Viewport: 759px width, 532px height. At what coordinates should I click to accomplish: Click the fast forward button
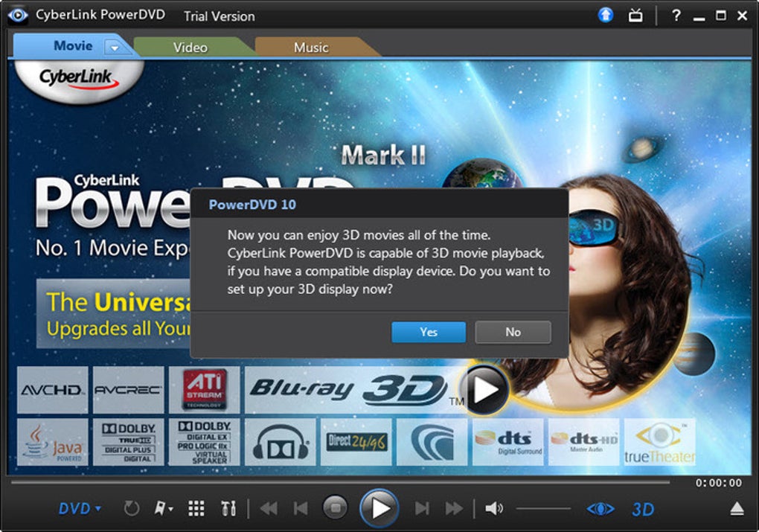(x=454, y=509)
